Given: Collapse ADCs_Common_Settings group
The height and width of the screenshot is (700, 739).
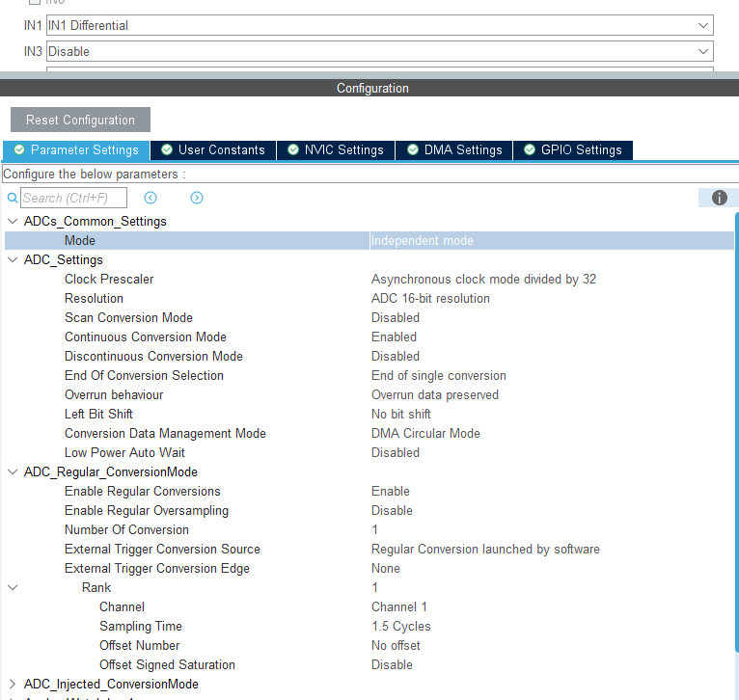Looking at the screenshot, I should click(13, 222).
